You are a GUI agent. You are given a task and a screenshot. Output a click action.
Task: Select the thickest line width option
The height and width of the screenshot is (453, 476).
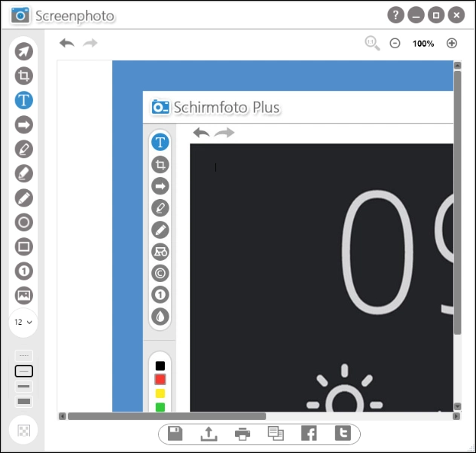click(24, 402)
